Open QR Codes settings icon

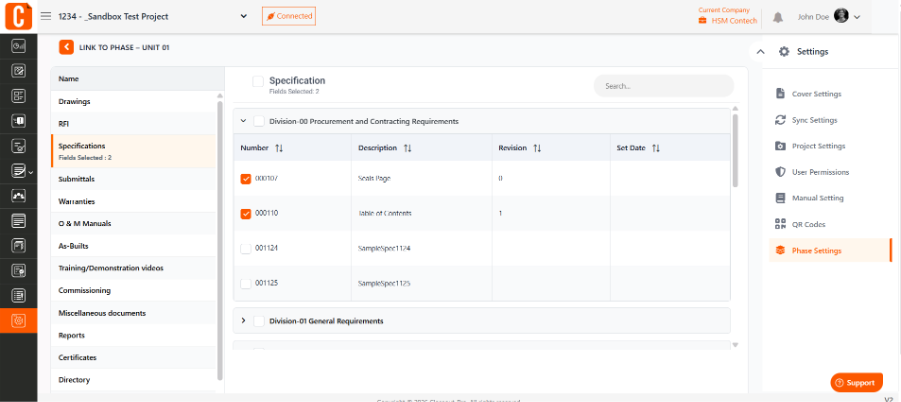(780, 224)
